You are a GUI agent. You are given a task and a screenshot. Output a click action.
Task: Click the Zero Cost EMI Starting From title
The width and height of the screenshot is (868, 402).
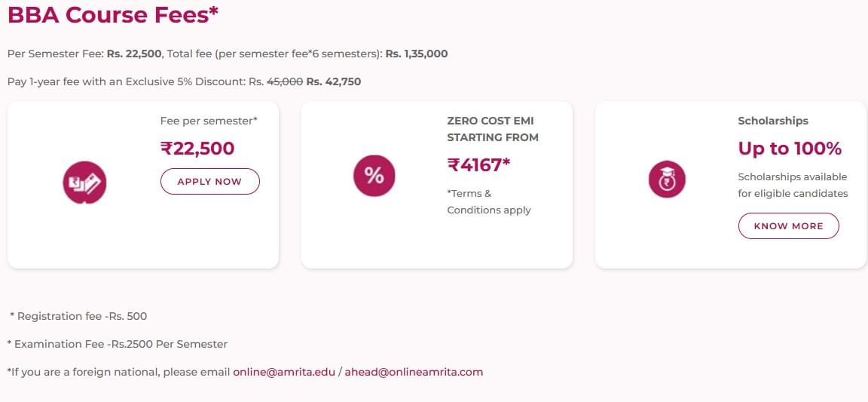492,129
